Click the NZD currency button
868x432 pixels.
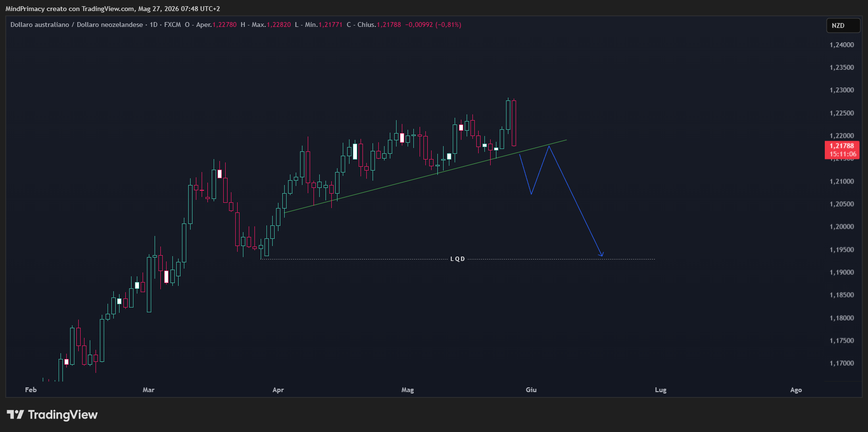pos(843,25)
